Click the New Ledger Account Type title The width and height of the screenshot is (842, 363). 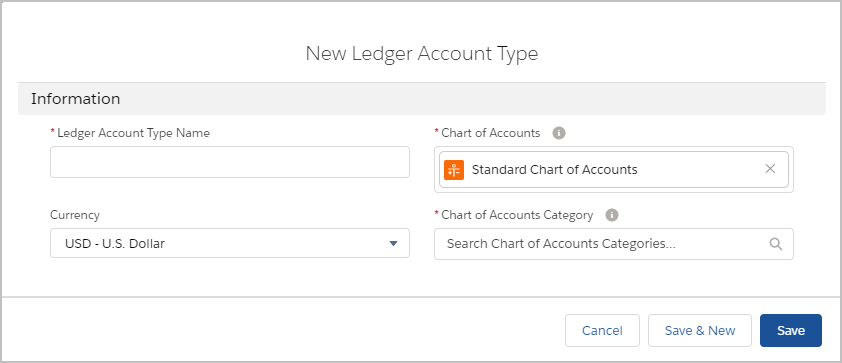pos(422,54)
